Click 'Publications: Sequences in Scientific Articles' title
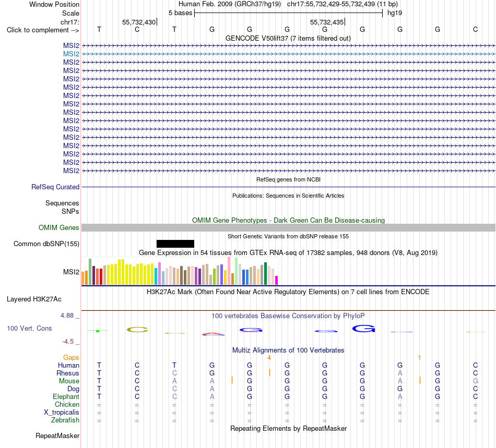Image resolution: width=496 pixels, height=448 pixels. tap(288, 196)
